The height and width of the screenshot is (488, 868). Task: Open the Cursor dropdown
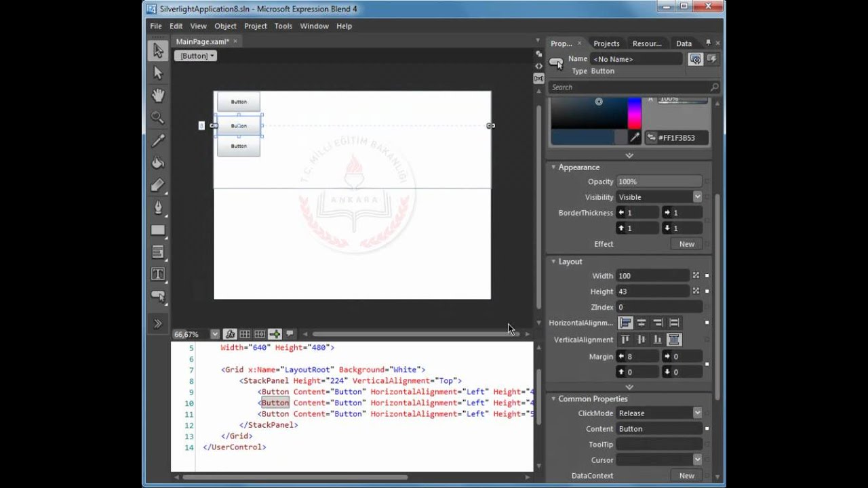coord(697,460)
